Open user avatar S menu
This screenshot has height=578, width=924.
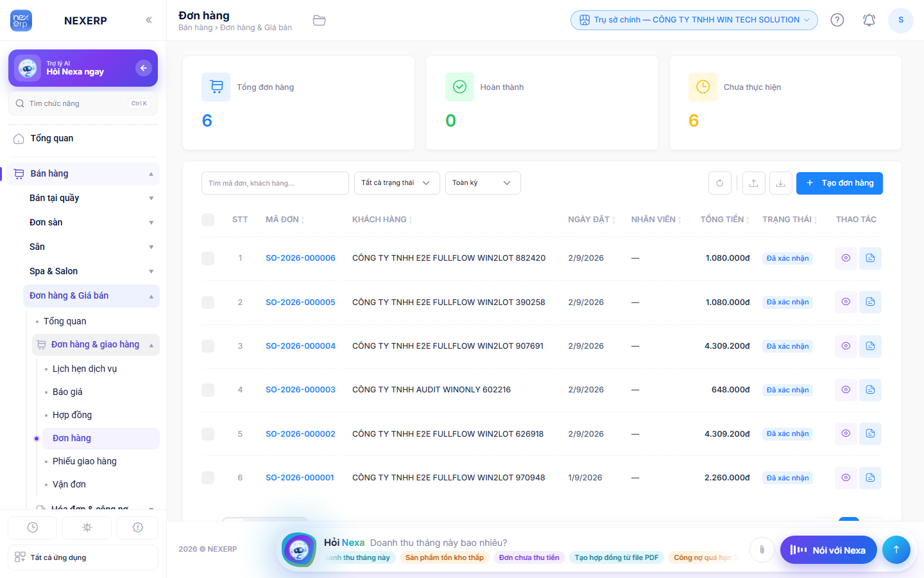click(x=901, y=20)
